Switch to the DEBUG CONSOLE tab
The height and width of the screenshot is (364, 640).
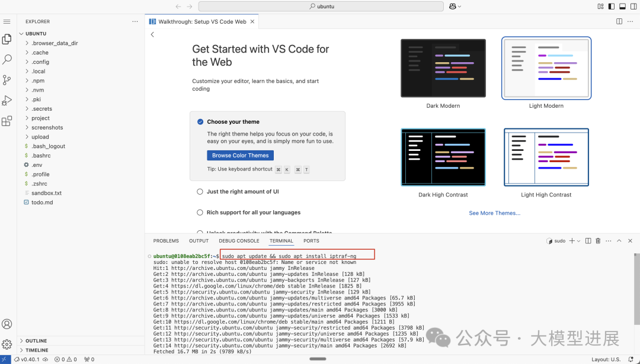coord(239,241)
